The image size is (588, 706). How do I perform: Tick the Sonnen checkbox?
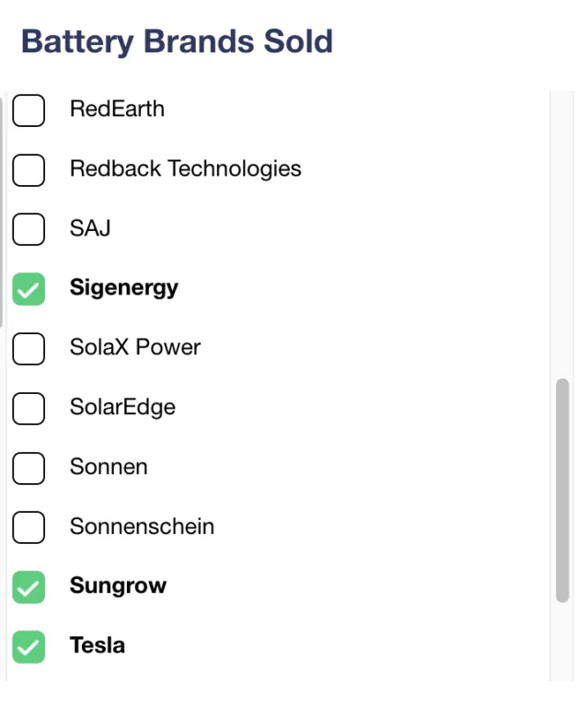pyautogui.click(x=29, y=468)
